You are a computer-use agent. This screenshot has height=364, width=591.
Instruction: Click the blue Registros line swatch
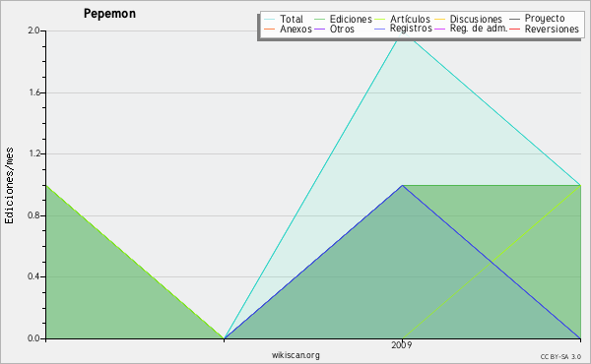coord(379,29)
